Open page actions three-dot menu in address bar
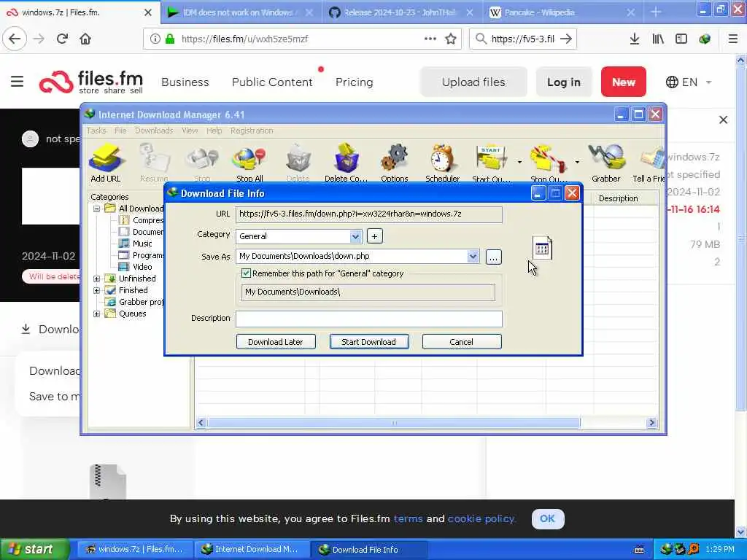Viewport: 747px width, 560px height. click(x=430, y=39)
